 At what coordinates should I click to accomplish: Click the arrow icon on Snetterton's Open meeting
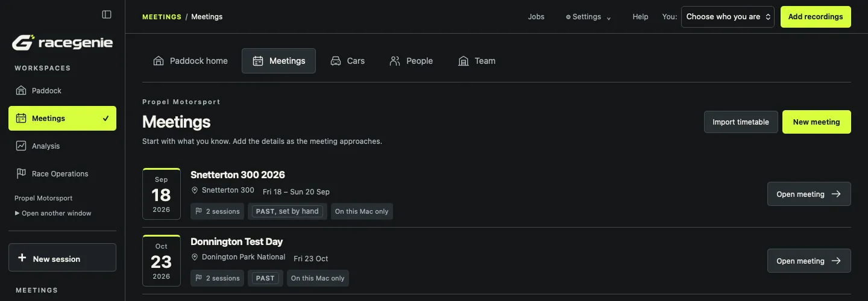click(x=836, y=194)
